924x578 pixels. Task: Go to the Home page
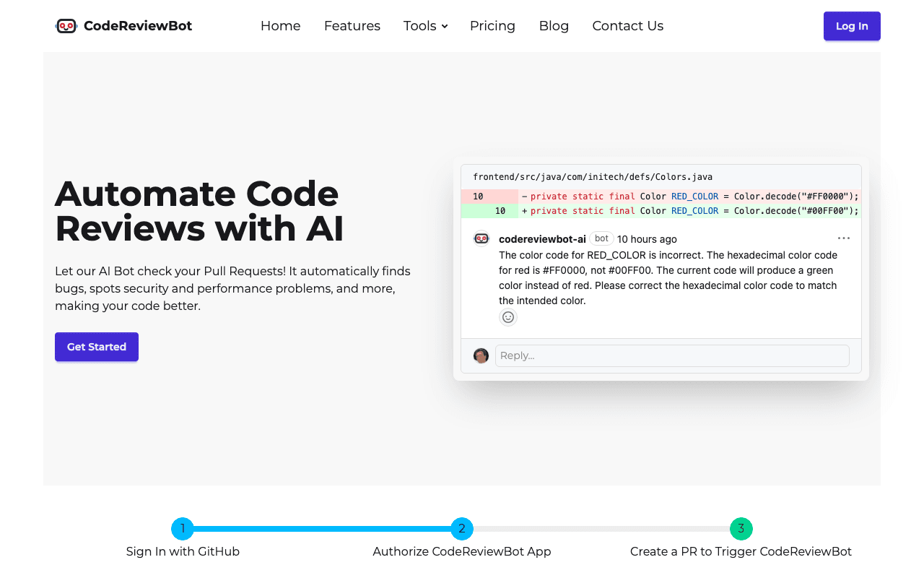[280, 26]
